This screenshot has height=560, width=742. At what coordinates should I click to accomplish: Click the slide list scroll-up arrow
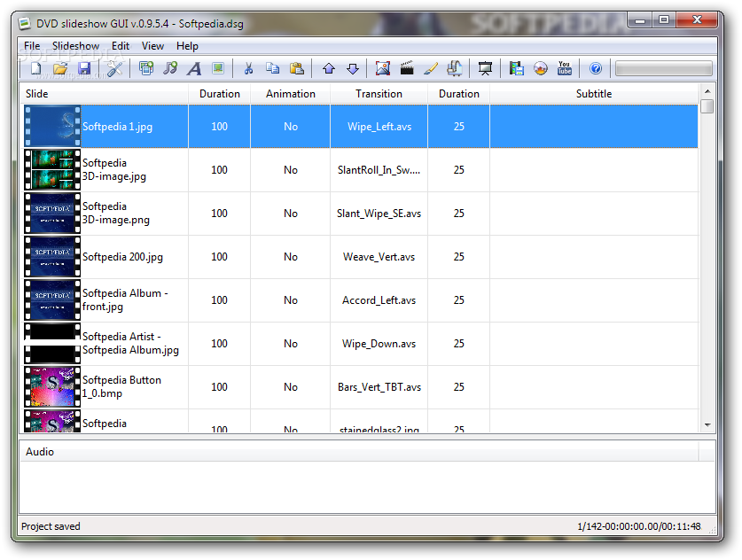(707, 90)
